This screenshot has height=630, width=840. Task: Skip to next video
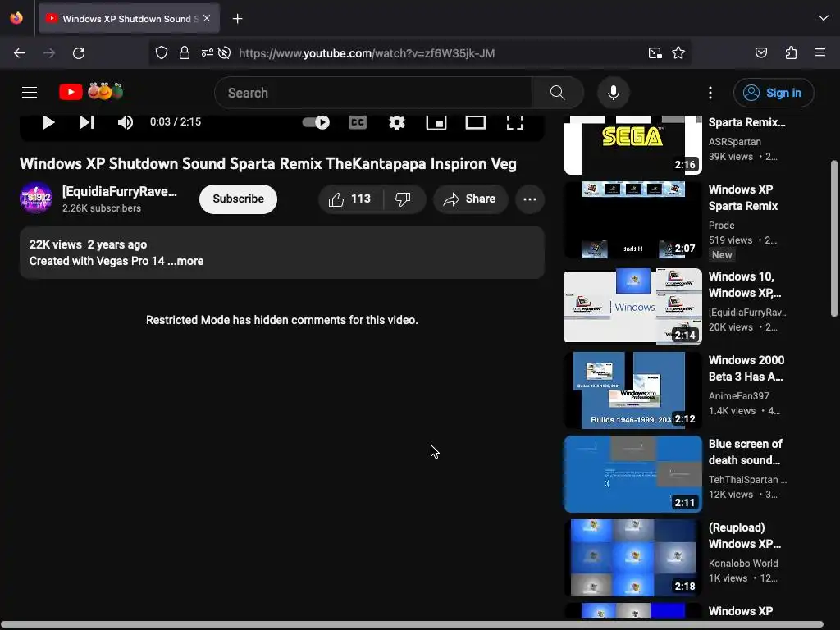(87, 123)
